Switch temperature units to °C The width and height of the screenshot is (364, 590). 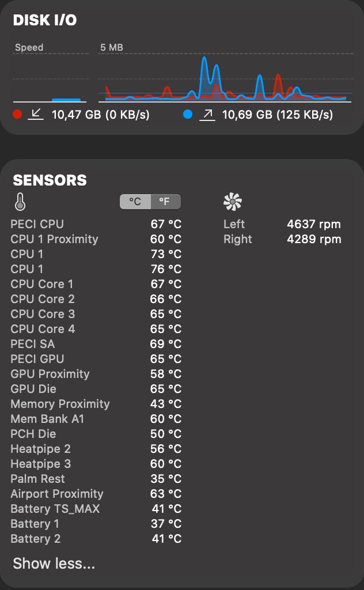(x=135, y=202)
